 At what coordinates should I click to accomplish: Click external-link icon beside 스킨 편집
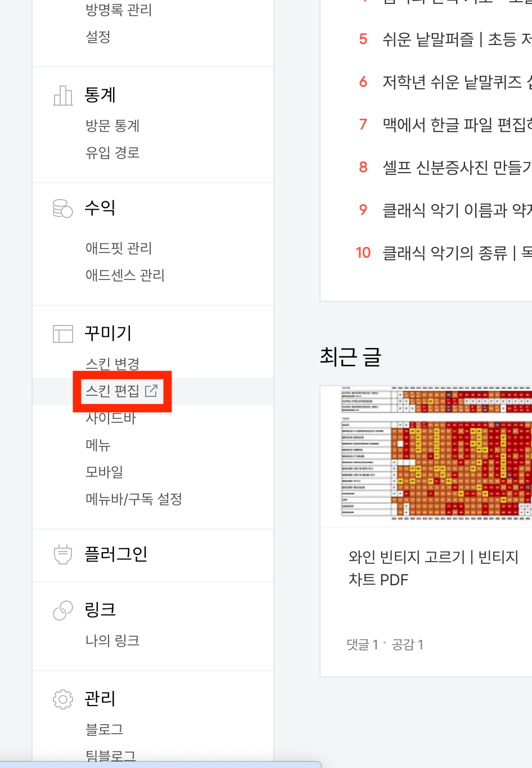coord(151,391)
